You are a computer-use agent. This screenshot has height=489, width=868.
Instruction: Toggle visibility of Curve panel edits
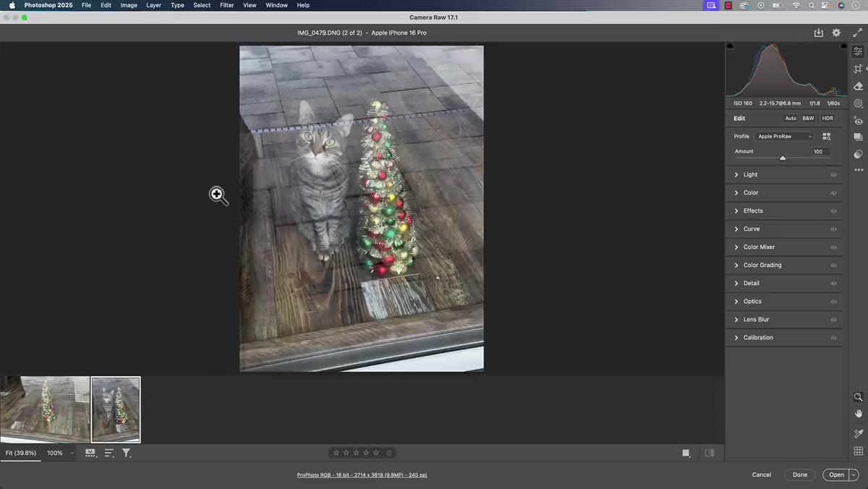click(x=833, y=229)
